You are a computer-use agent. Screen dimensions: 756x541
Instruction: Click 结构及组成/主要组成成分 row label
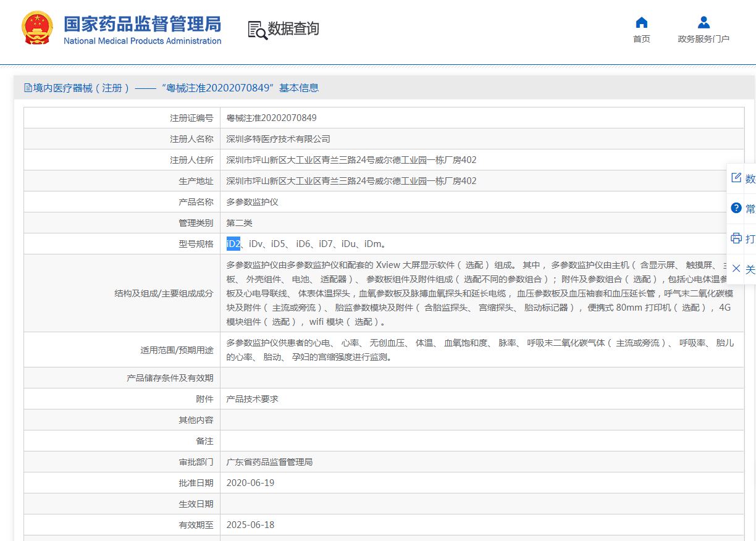point(164,293)
